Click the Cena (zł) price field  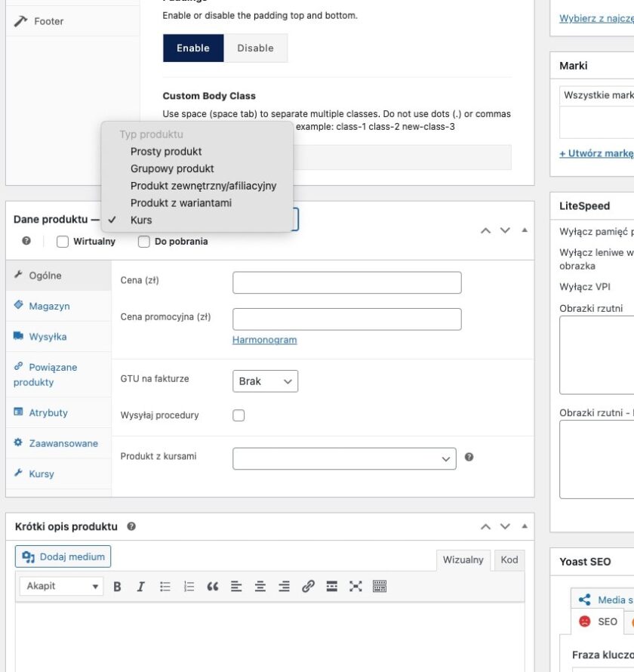pos(346,282)
